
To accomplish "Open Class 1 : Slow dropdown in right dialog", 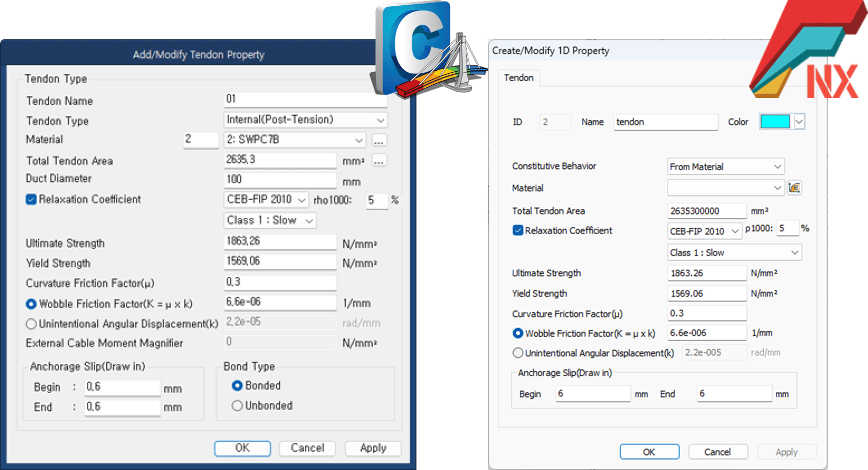I will point(734,253).
